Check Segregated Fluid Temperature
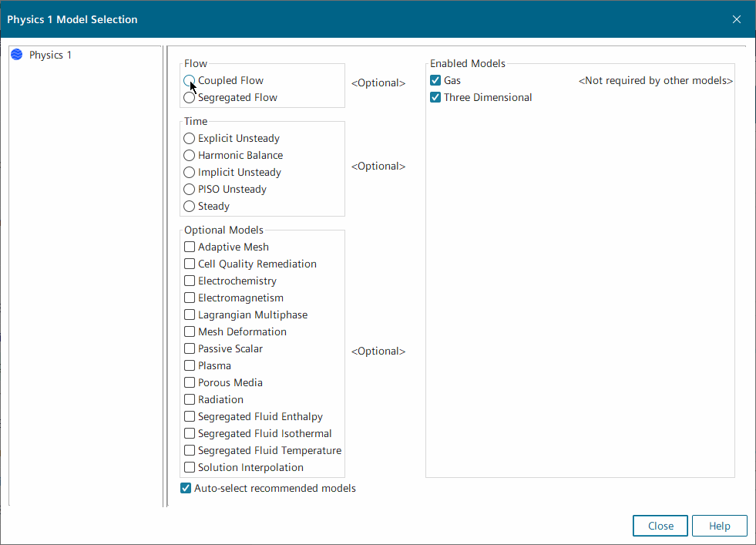 [x=190, y=451]
